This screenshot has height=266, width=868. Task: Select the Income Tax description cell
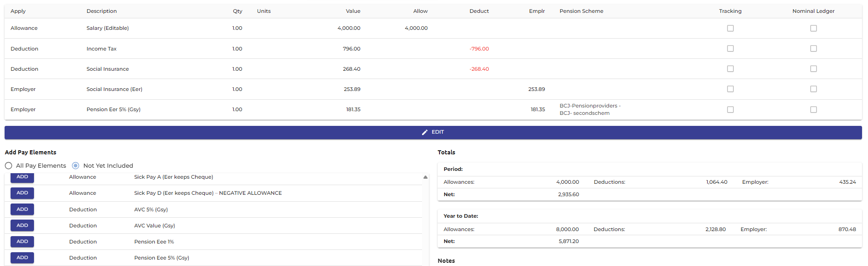click(x=101, y=49)
